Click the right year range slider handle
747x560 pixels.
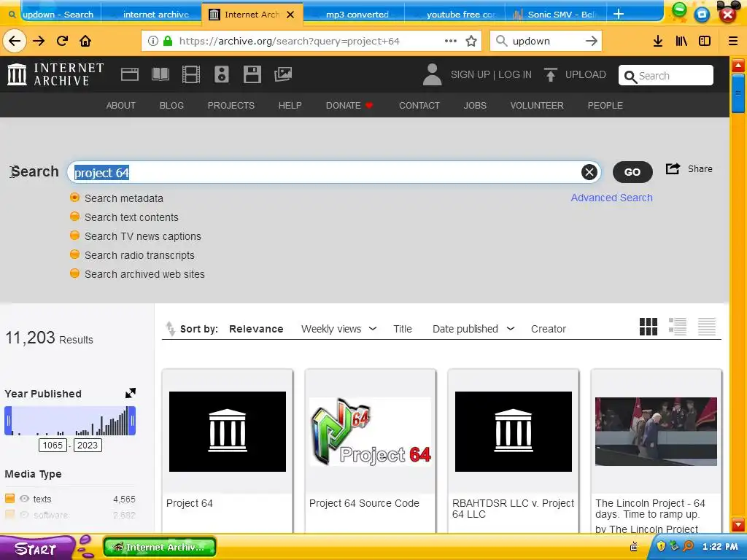(x=132, y=421)
